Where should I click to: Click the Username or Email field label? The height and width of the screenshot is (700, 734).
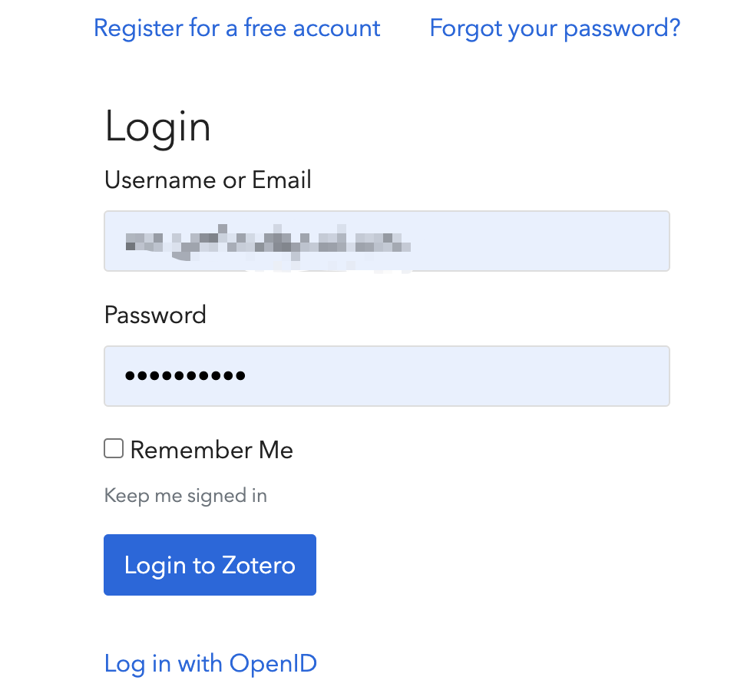coord(207,180)
